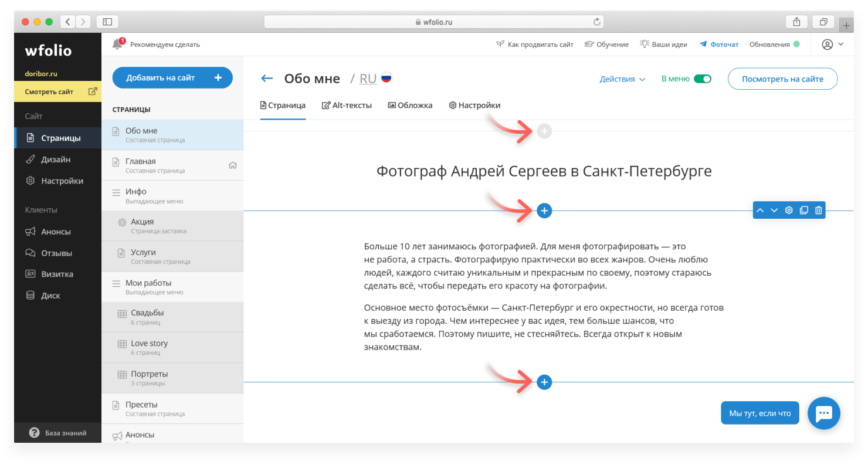Open new Safari tab with plus
This screenshot has width=868, height=468.
(846, 25)
